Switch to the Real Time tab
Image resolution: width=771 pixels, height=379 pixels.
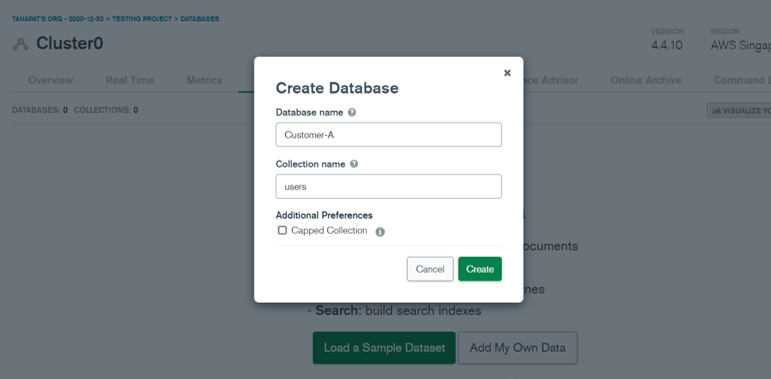tap(130, 80)
